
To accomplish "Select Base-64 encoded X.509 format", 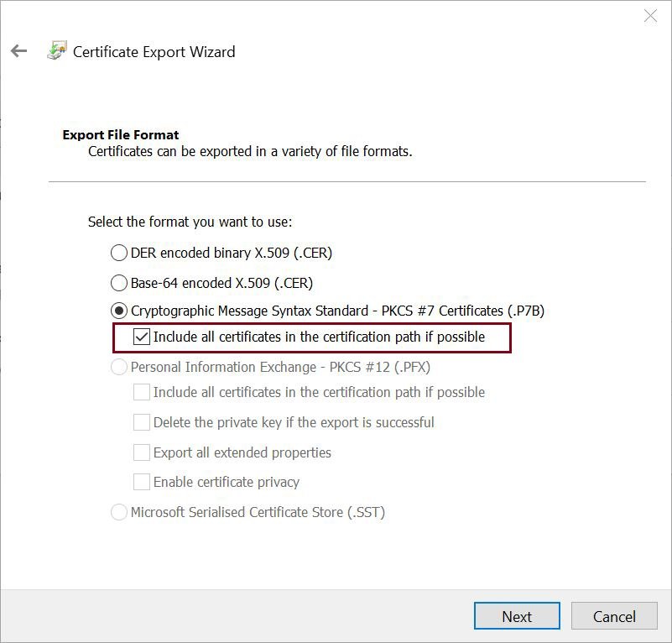I will coord(117,283).
